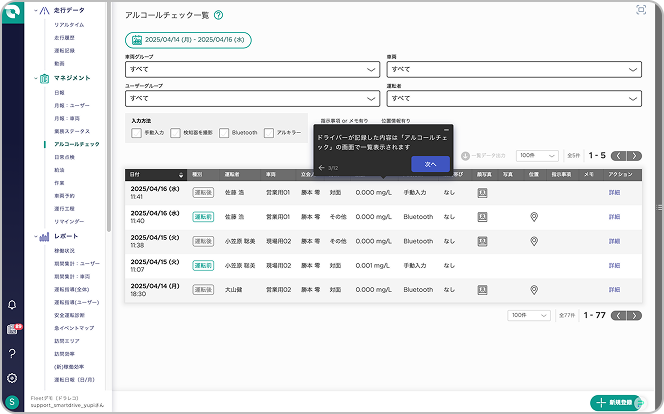The image size is (664, 414).
Task: Select アルコールチェック in sidebar
Action: coord(77,144)
